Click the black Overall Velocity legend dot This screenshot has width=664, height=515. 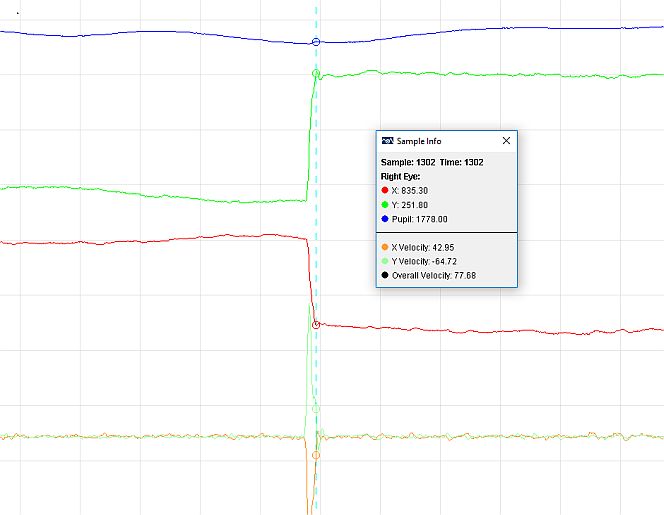pos(385,275)
